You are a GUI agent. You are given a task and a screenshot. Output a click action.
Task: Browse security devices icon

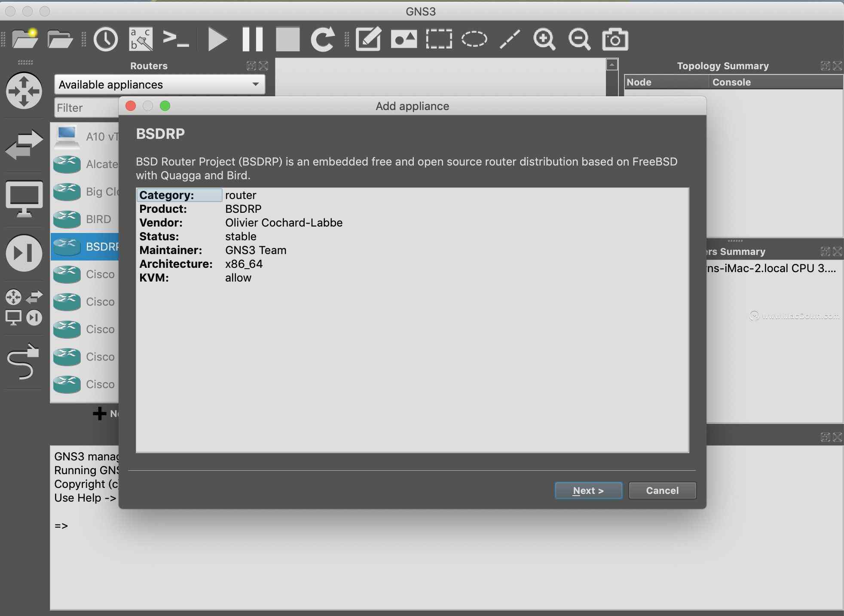24,253
